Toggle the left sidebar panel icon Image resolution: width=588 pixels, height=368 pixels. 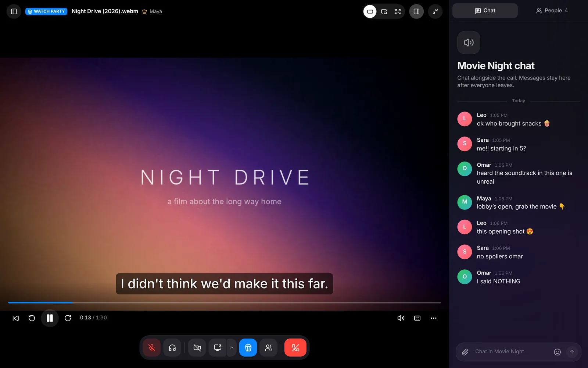coord(14,11)
